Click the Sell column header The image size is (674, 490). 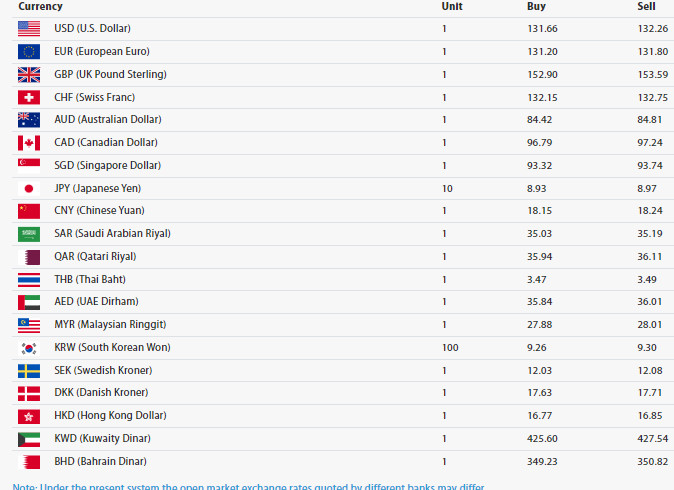[646, 6]
